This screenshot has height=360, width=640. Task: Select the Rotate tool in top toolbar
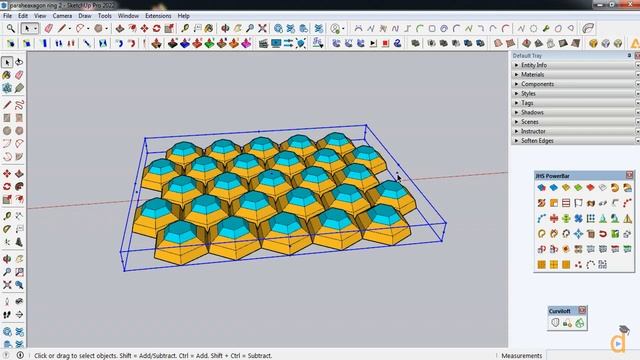(157, 29)
